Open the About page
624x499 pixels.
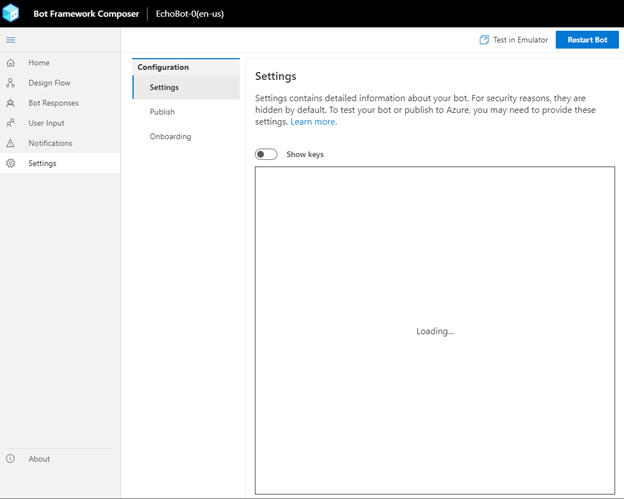coord(60,459)
